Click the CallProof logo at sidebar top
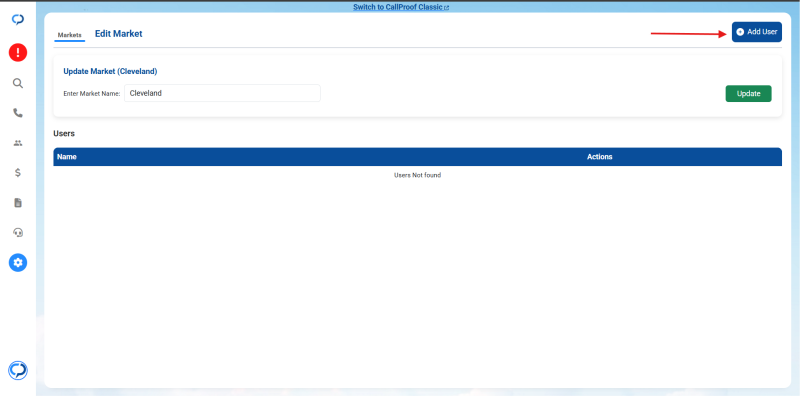The image size is (800, 396). coord(18,20)
